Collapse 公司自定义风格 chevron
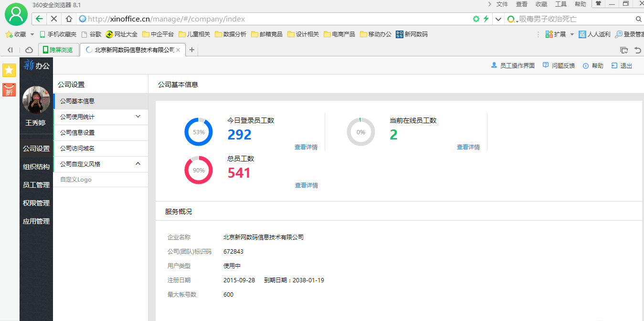Image resolution: width=644 pixels, height=321 pixels. click(x=138, y=164)
